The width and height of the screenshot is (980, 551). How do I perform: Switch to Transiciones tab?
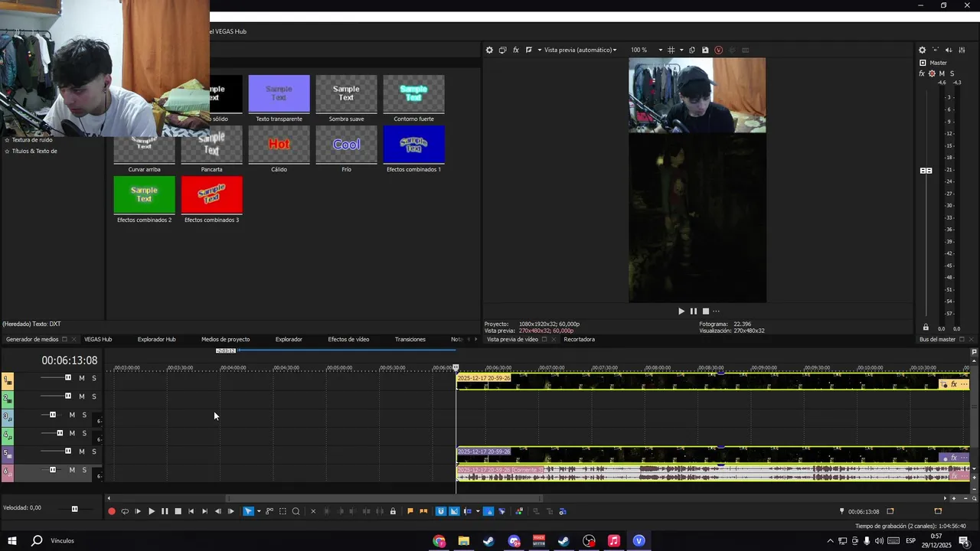pyautogui.click(x=410, y=339)
